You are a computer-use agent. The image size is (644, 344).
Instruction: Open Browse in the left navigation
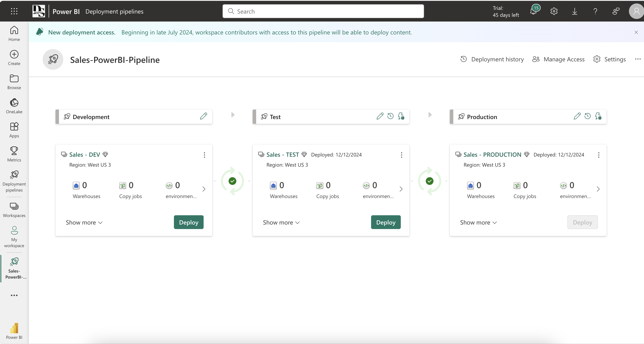pos(14,82)
